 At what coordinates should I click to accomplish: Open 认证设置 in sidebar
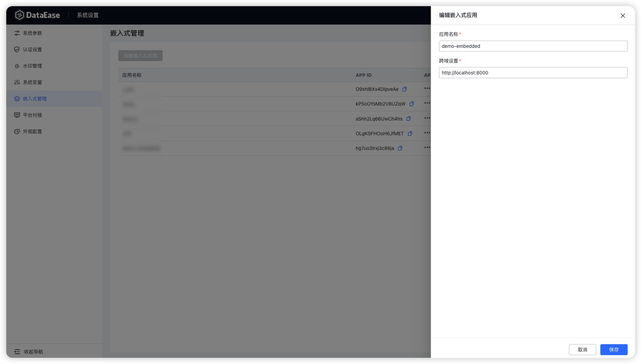point(32,50)
